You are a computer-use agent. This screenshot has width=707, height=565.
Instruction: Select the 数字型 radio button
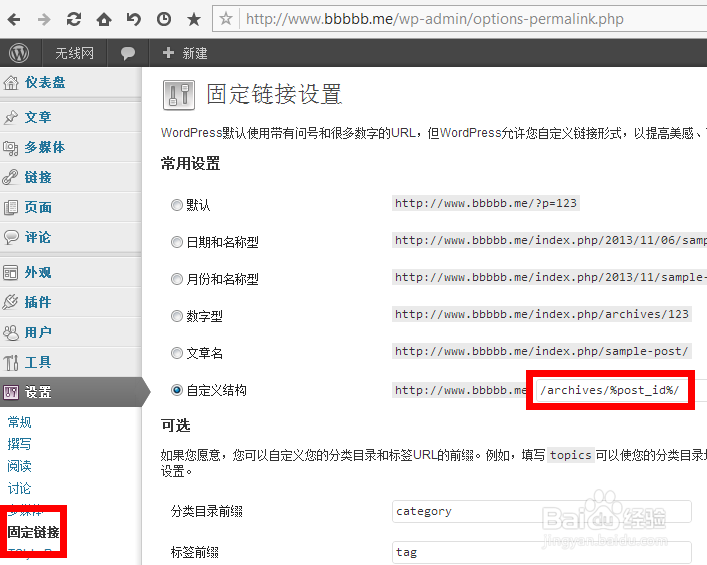pyautogui.click(x=177, y=316)
